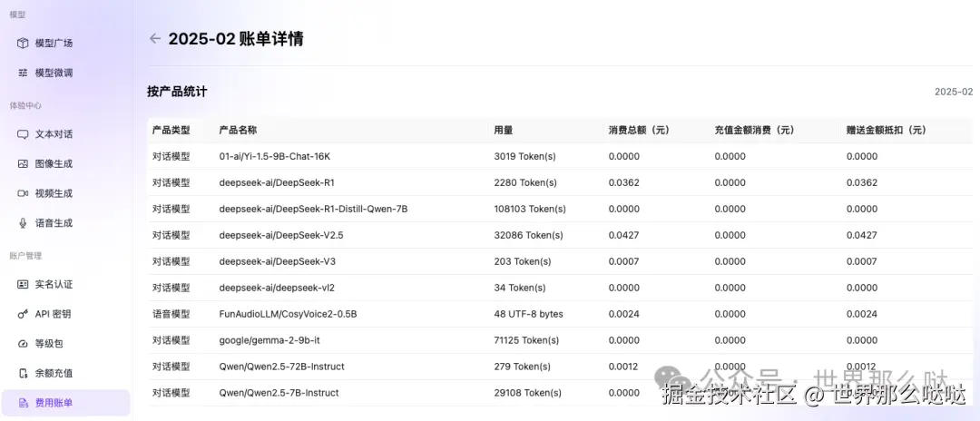Click the 产品类型 column header
This screenshot has width=980, height=421.
point(171,130)
